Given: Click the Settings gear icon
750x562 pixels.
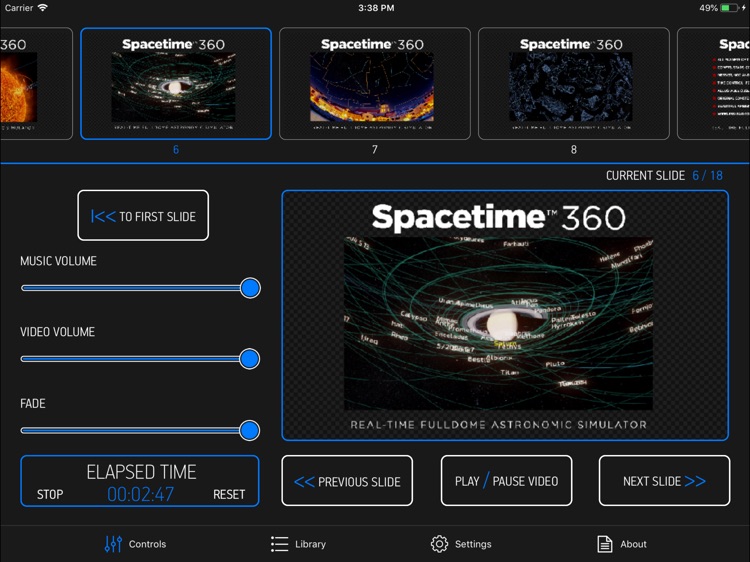Looking at the screenshot, I should pyautogui.click(x=439, y=544).
